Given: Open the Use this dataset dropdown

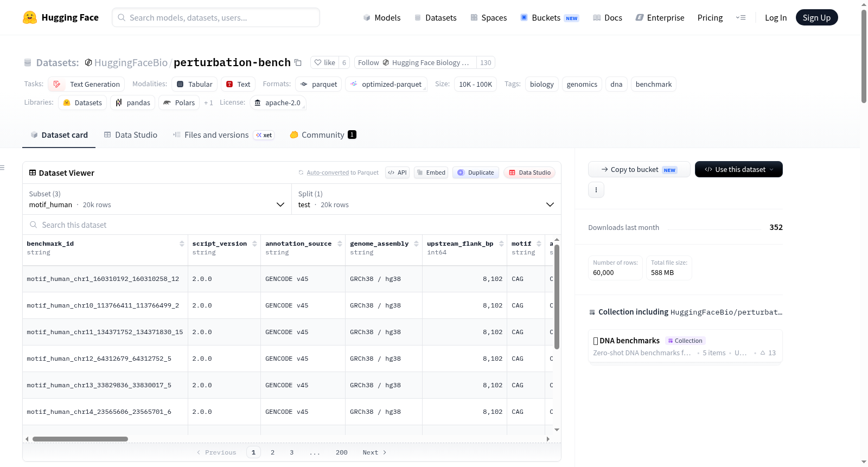Looking at the screenshot, I should pos(739,169).
